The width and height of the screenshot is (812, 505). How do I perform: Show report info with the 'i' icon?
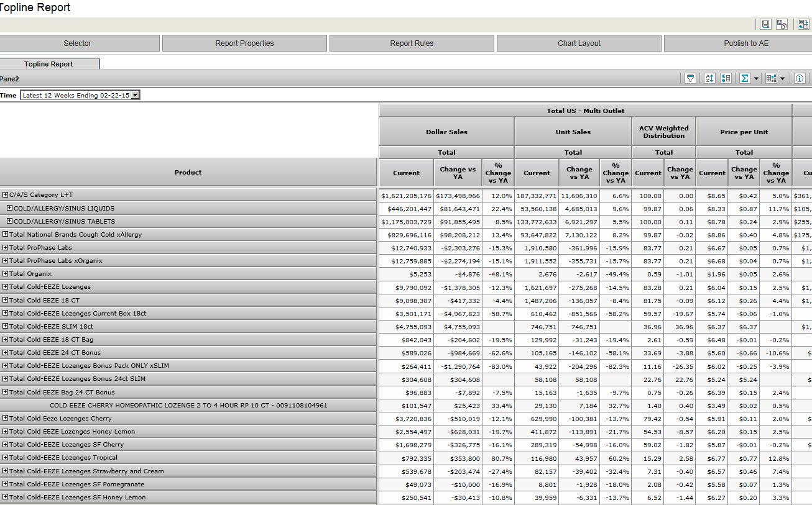(800, 78)
